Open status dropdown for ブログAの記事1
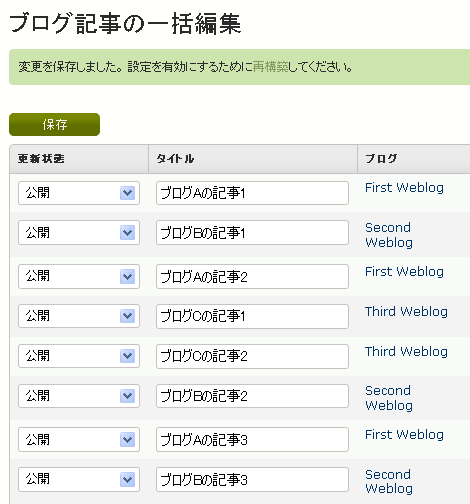 tap(79, 193)
